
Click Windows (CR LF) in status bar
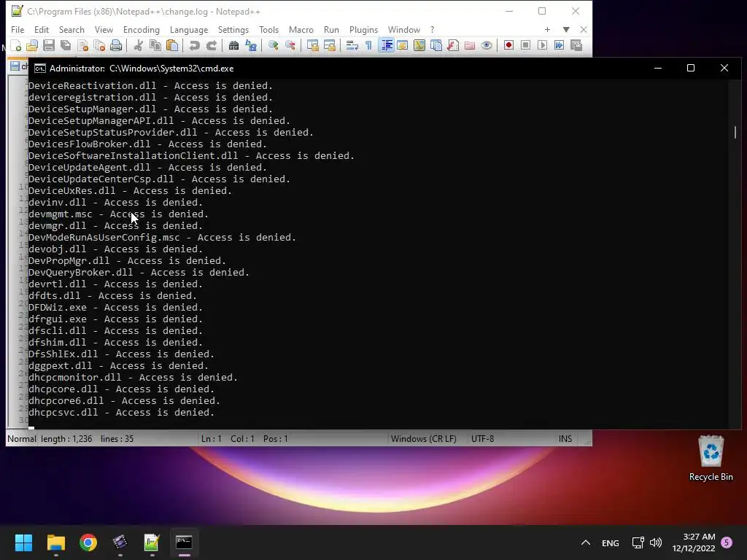[x=424, y=438]
